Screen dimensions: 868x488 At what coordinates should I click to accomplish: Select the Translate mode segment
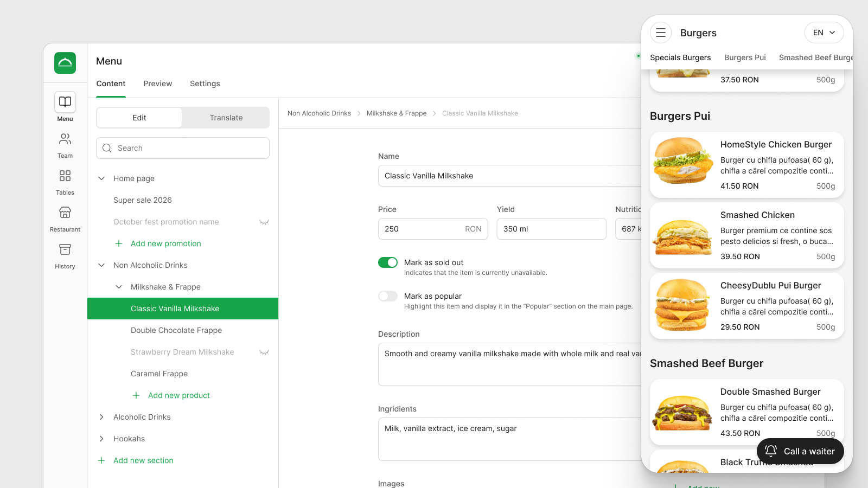[226, 118]
